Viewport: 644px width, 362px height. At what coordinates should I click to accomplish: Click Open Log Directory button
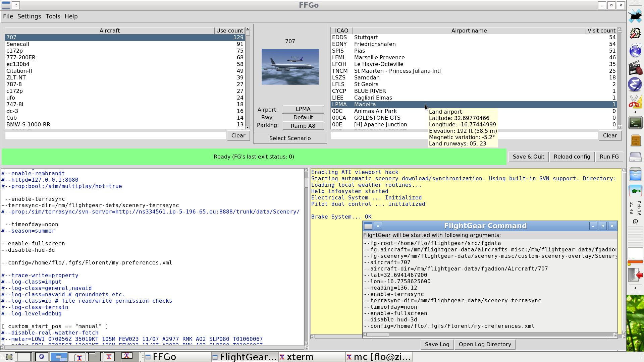coord(485,345)
